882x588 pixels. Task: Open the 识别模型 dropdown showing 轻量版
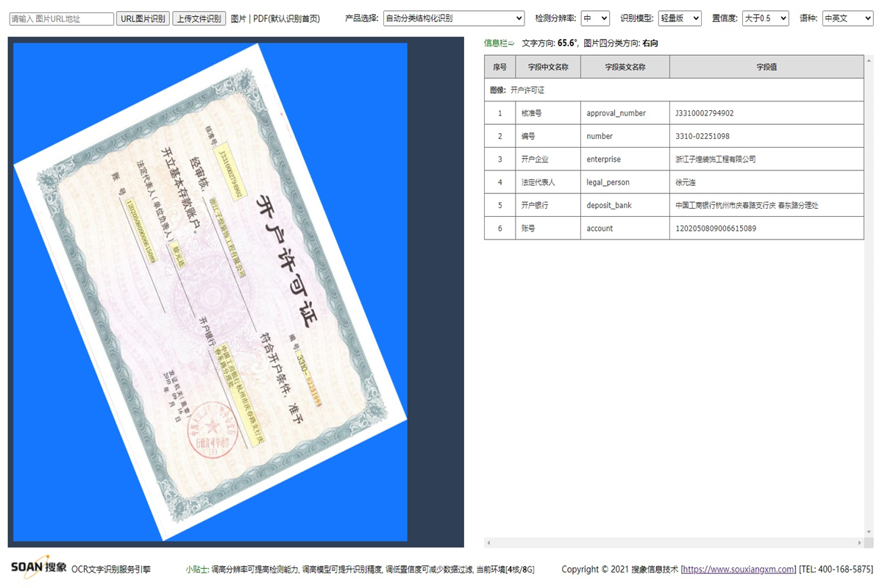click(679, 18)
